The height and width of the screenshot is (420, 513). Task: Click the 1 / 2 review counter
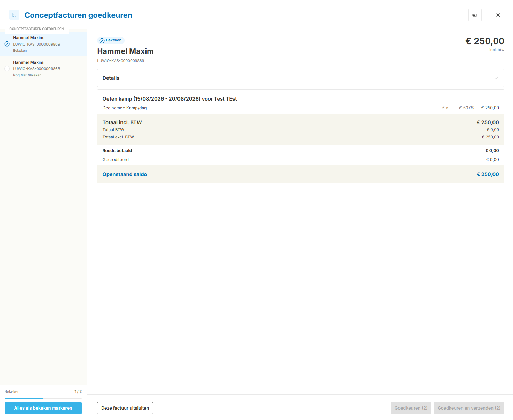(78, 391)
